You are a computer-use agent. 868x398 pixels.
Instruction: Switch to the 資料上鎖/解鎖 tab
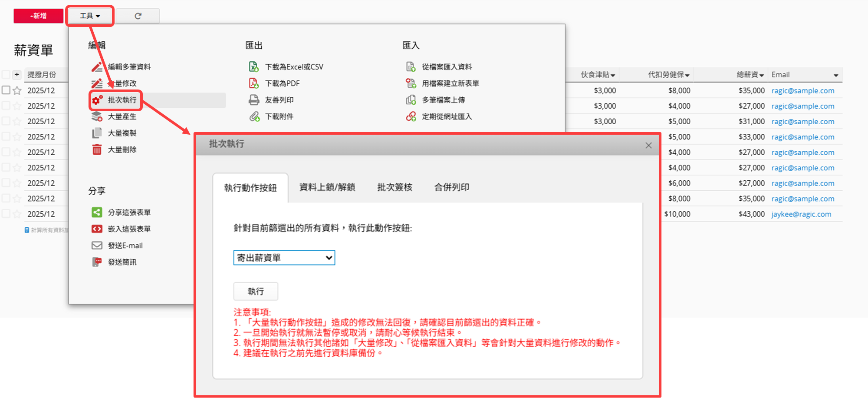click(327, 187)
